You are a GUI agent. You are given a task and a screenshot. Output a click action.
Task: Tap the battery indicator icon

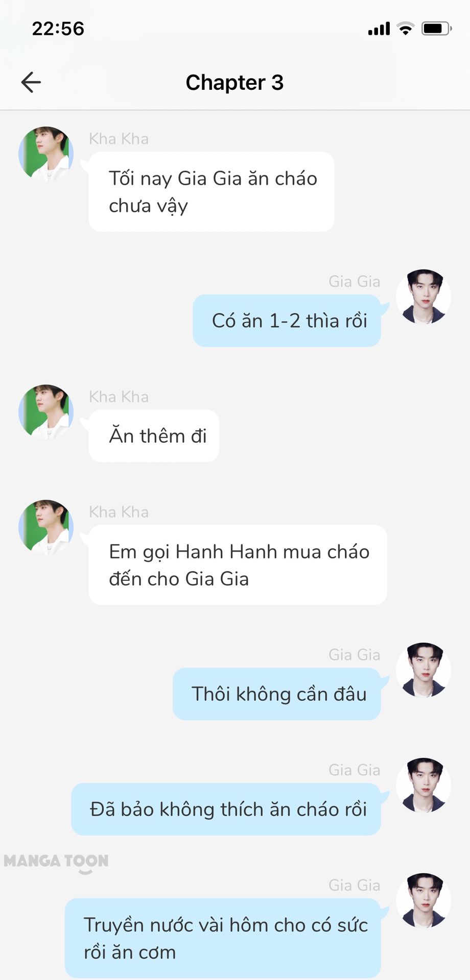pos(436,29)
